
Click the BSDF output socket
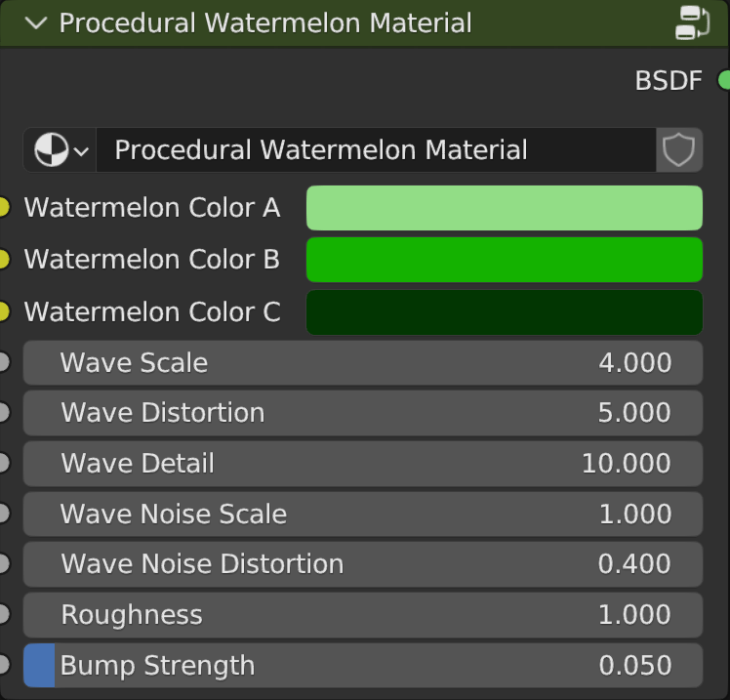click(x=724, y=80)
